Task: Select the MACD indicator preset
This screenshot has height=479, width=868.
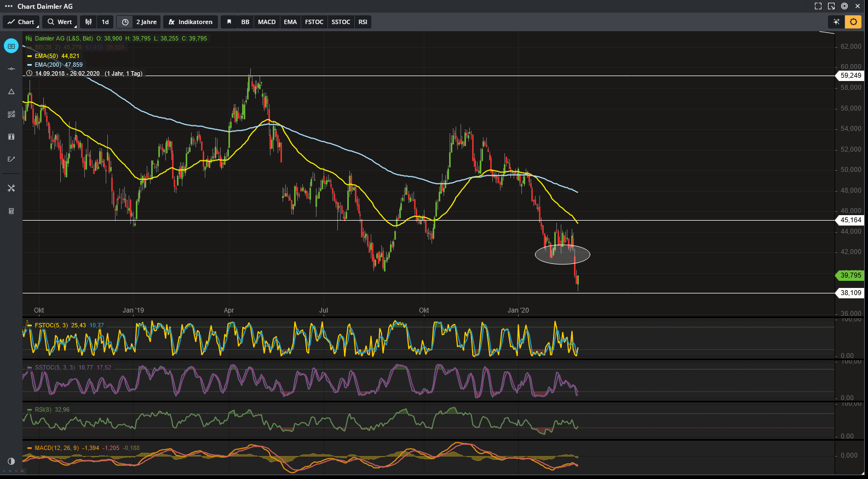Action: (x=267, y=22)
